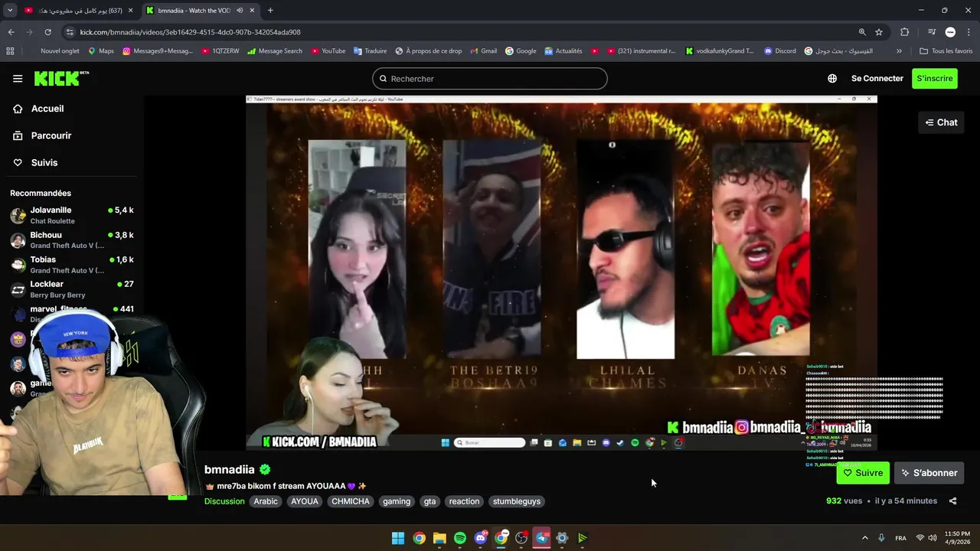Open Windows Start menu
The image size is (980, 551).
tap(398, 538)
